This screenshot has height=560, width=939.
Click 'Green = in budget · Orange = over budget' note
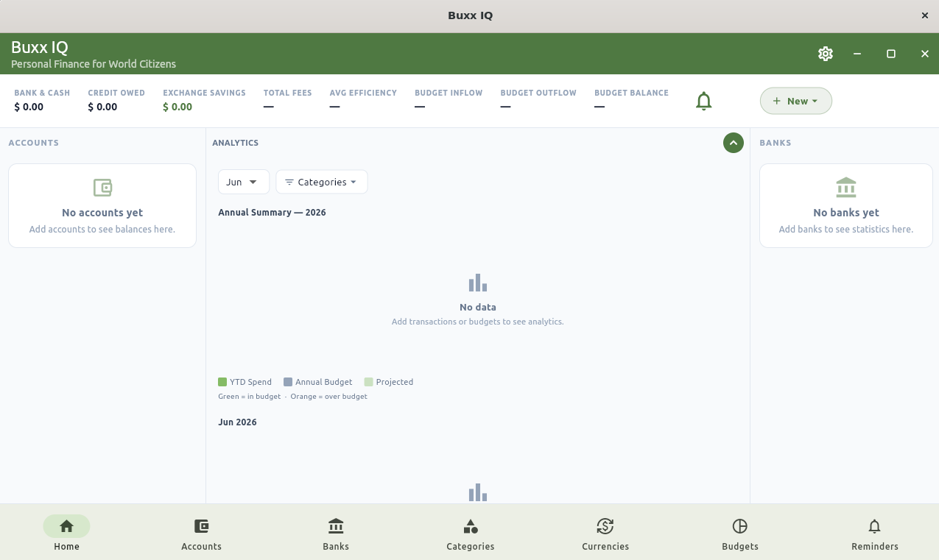[x=292, y=397]
